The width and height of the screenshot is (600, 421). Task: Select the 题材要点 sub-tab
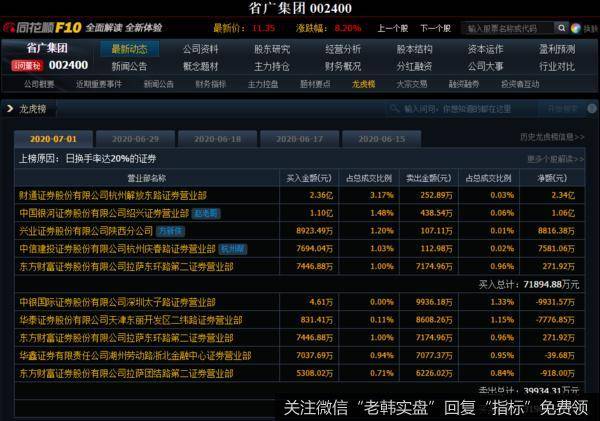(315, 84)
